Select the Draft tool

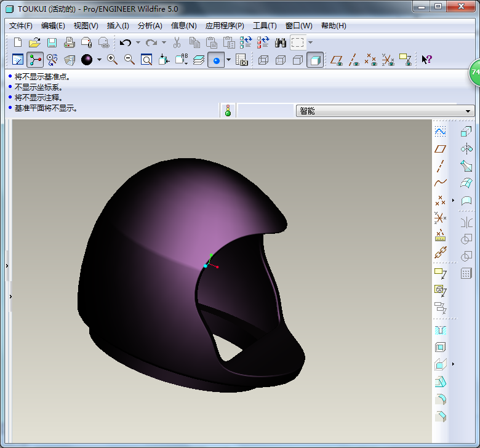pos(440,382)
